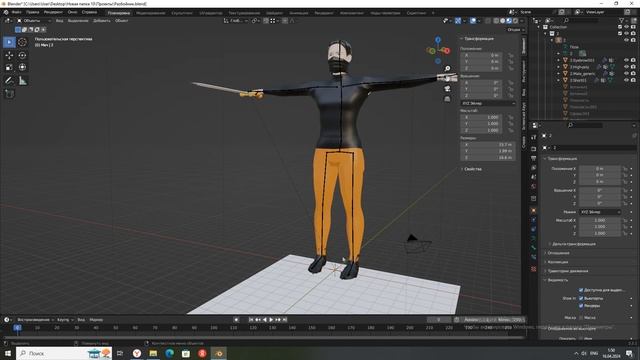Click the current frame marker at 0
The image size is (640, 360).
pyautogui.click(x=17, y=327)
